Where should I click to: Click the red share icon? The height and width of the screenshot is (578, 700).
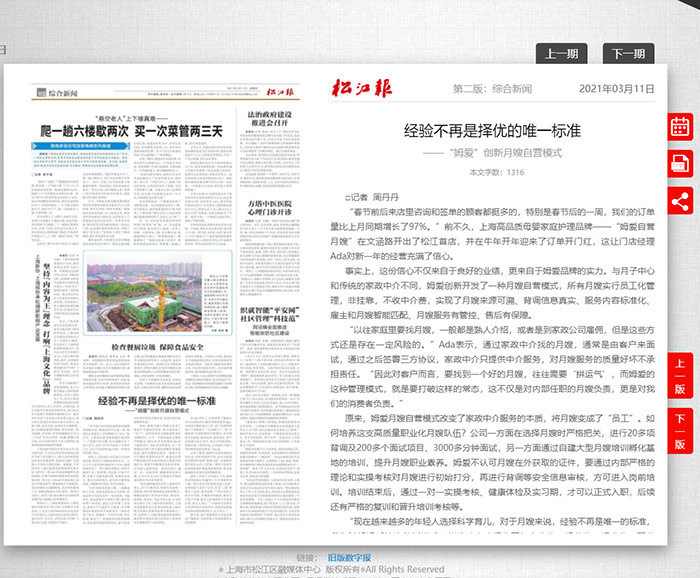click(x=681, y=199)
